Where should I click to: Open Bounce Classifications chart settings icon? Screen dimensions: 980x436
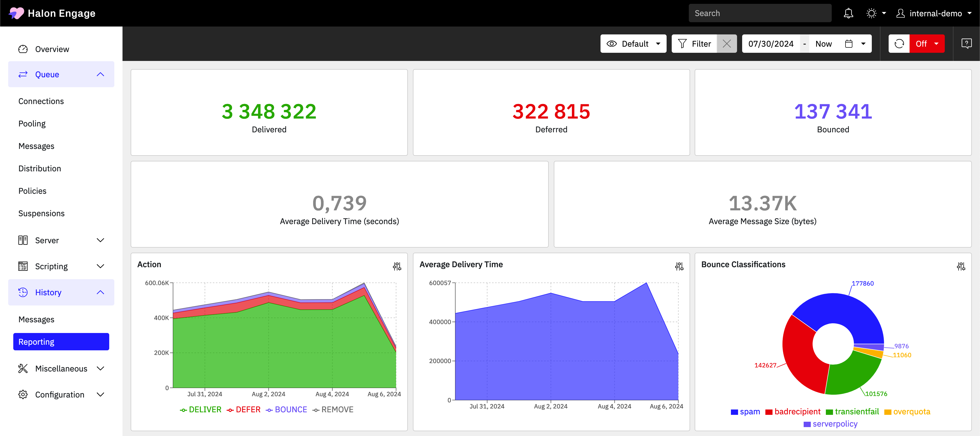coord(961,266)
